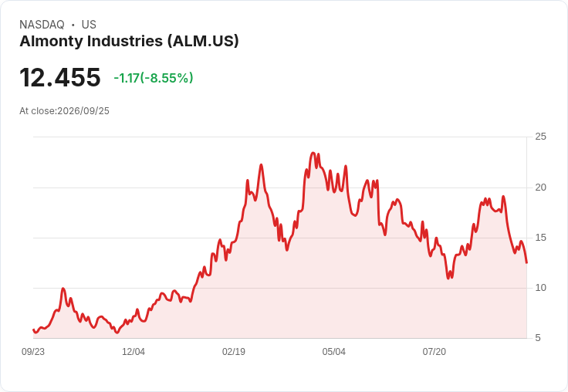Click the 05/04 date axis label
Viewport: 568px width, 392px height.
click(x=333, y=352)
